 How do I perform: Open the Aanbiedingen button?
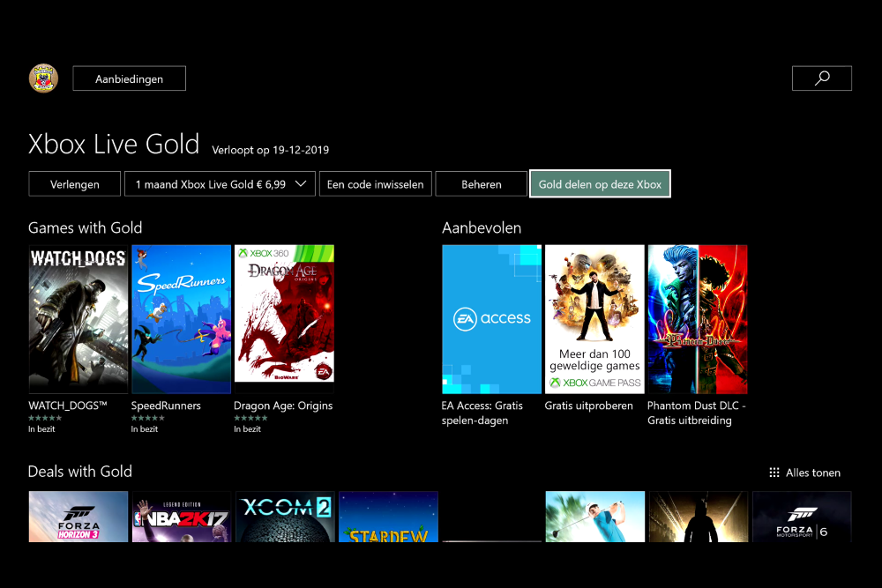pos(130,78)
